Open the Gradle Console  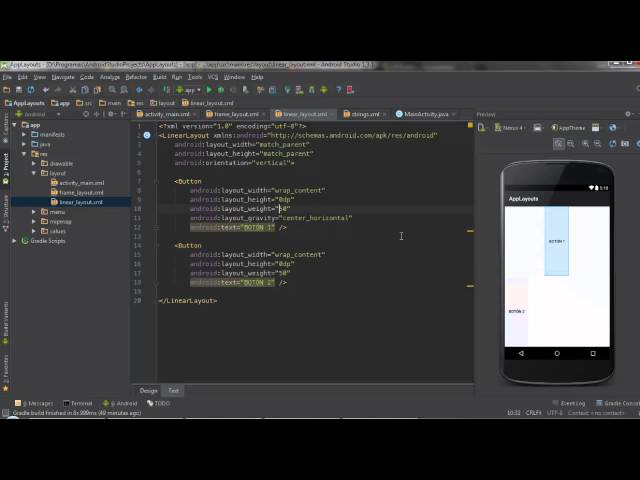[618, 403]
